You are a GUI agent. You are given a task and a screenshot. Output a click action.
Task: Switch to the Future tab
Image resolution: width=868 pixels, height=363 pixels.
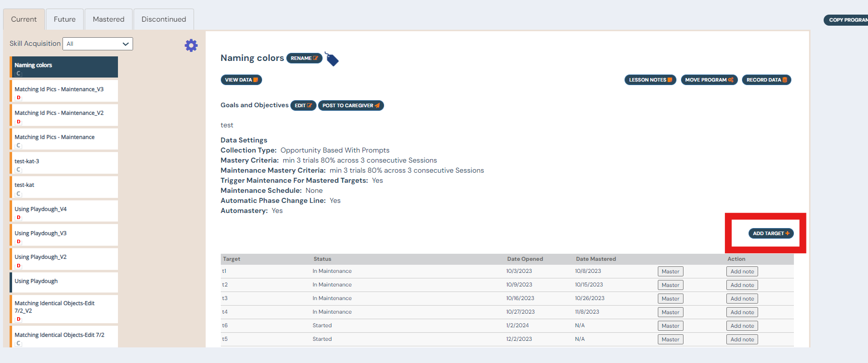click(65, 20)
